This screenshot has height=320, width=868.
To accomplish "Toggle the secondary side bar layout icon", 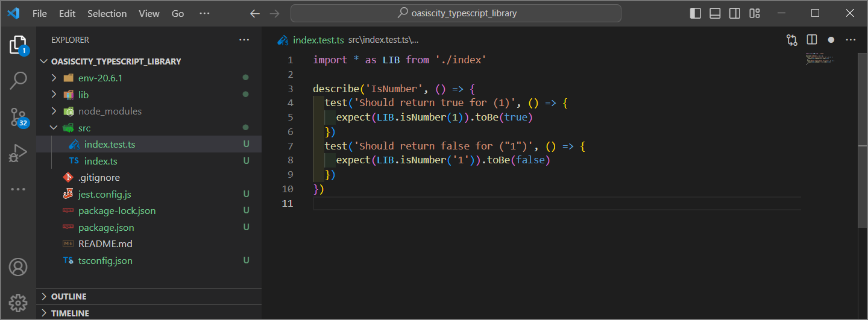I will [x=734, y=13].
